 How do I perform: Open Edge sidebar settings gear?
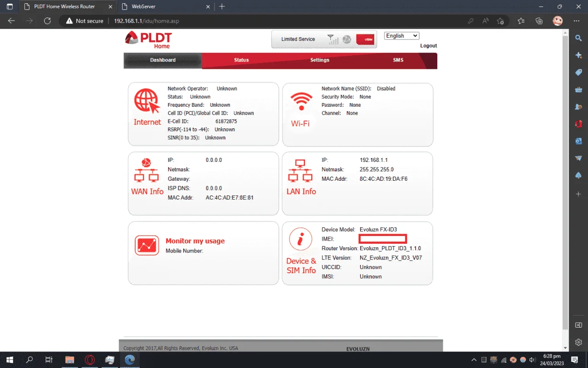579,342
